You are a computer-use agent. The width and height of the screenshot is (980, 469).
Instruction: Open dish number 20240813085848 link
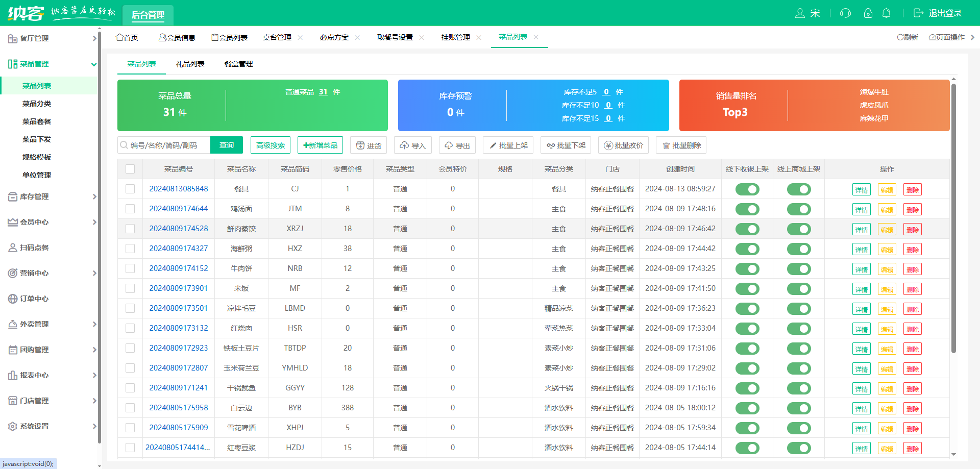(179, 189)
